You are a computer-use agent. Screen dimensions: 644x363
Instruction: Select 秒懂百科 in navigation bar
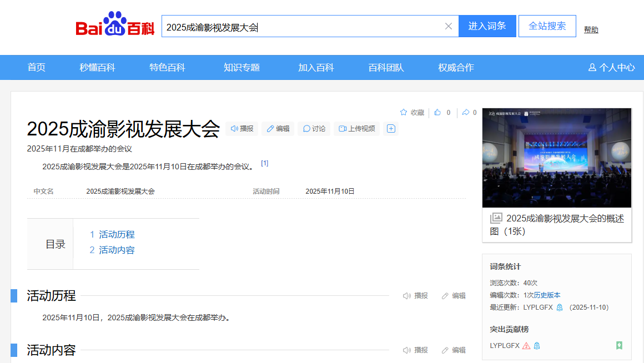click(x=97, y=68)
